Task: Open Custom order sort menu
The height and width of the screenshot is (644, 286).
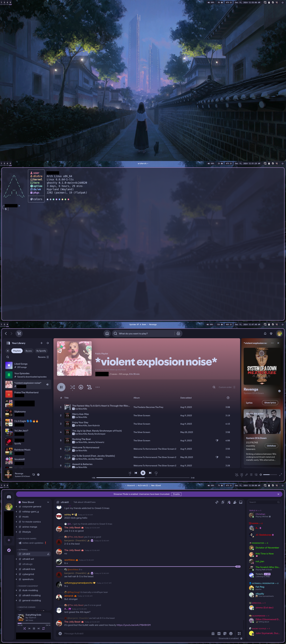Action: (227, 387)
